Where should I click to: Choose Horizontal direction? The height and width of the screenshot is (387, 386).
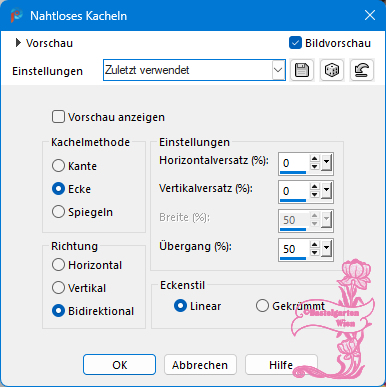tap(58, 265)
